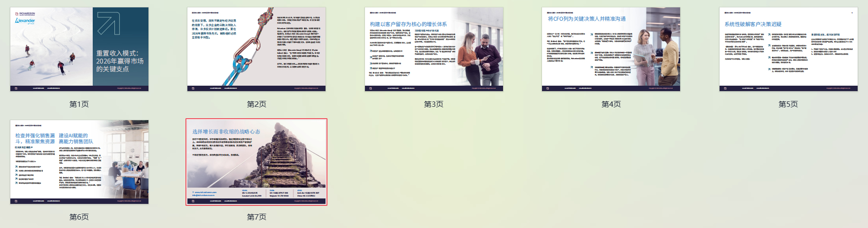Image resolution: width=868 pixels, height=228 pixels.
Task: Click the 第1页 label
Action: [79, 104]
